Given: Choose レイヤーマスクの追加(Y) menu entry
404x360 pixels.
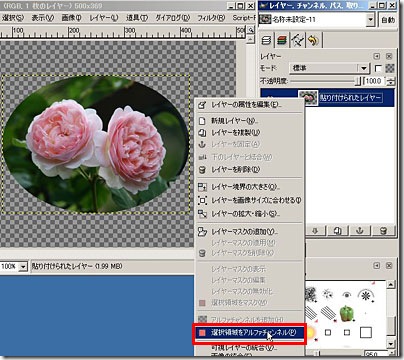Looking at the screenshot, I should click(x=249, y=231).
